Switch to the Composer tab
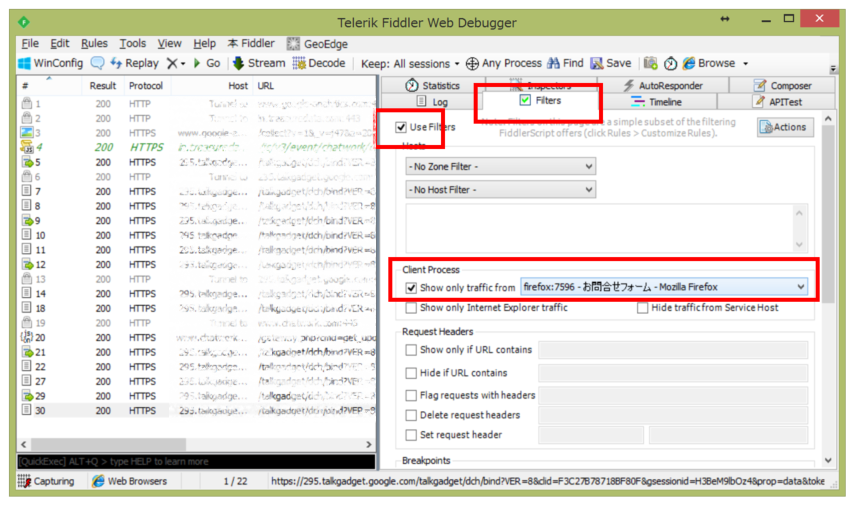The height and width of the screenshot is (508, 858). [782, 85]
